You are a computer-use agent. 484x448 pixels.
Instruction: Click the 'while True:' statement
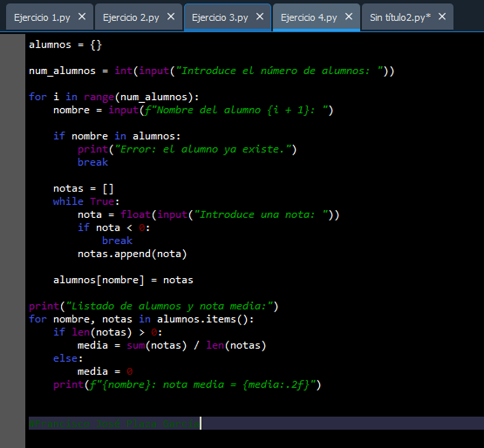[x=87, y=201]
